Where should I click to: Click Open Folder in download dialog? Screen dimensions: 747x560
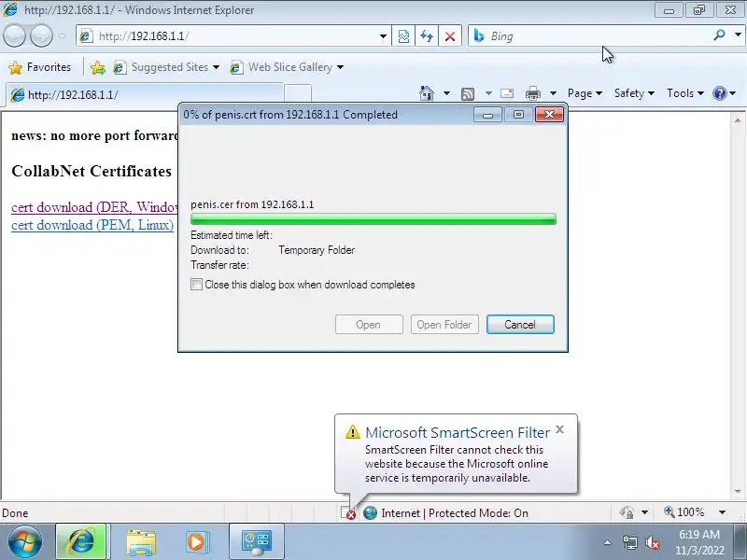(x=444, y=324)
